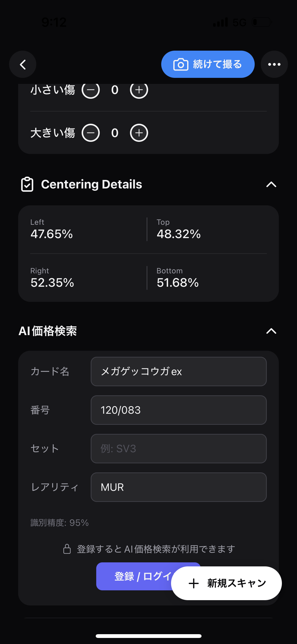Decrease 小さい傷 count with minus icon
The width and height of the screenshot is (297, 644).
[x=91, y=90]
